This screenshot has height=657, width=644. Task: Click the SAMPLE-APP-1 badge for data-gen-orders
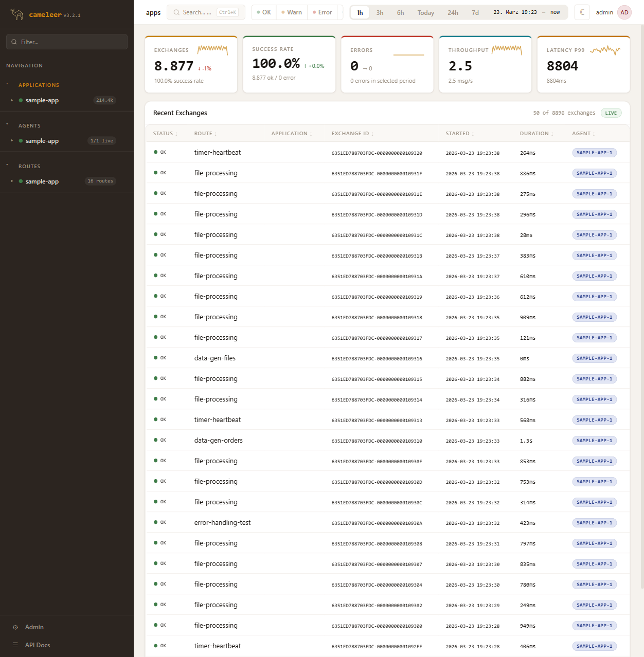(x=594, y=441)
